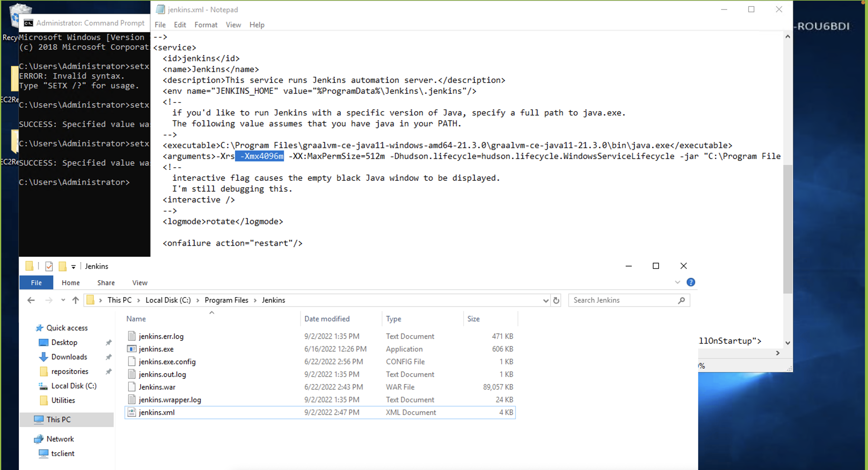Expand the address bar history dropdown
Viewport: 868px width, 470px height.
tap(545, 301)
